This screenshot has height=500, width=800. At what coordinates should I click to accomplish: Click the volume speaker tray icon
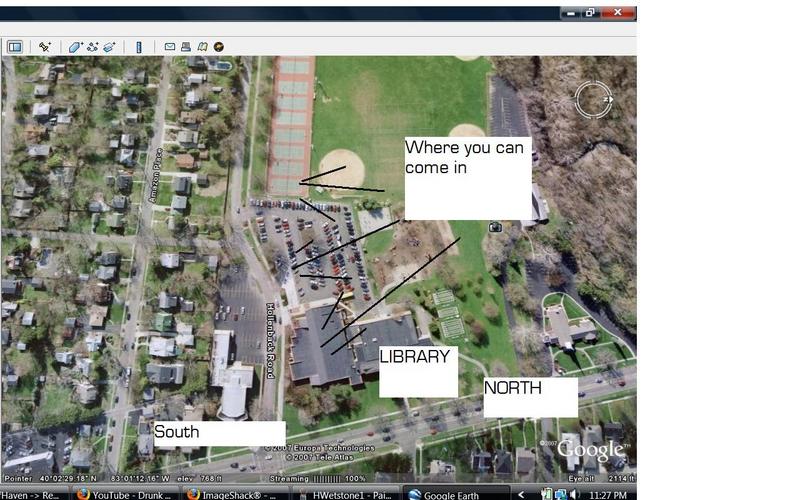tap(575, 494)
